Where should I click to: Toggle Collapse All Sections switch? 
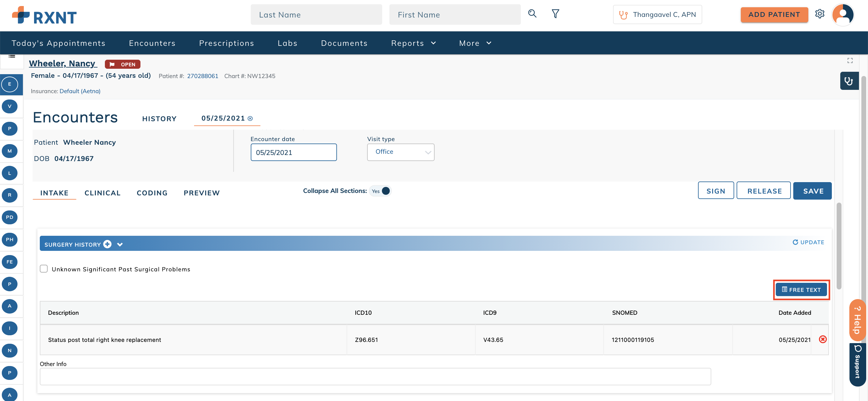pos(380,191)
